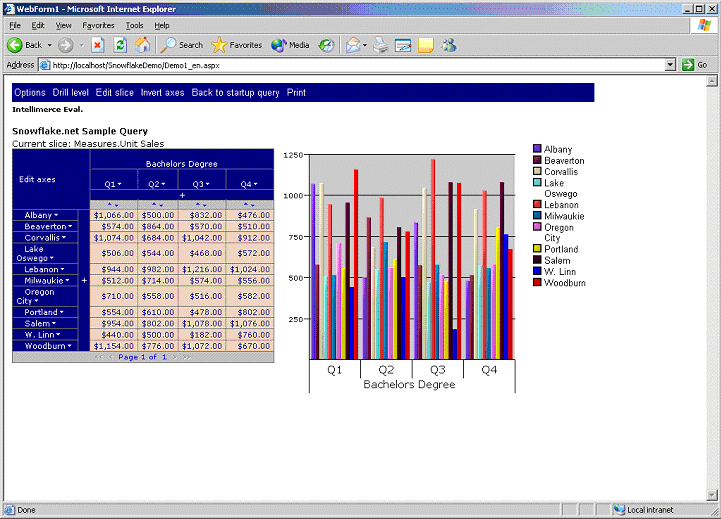The height and width of the screenshot is (519, 721).
Task: Expand the Corvallis row dropdown
Action: click(x=63, y=237)
